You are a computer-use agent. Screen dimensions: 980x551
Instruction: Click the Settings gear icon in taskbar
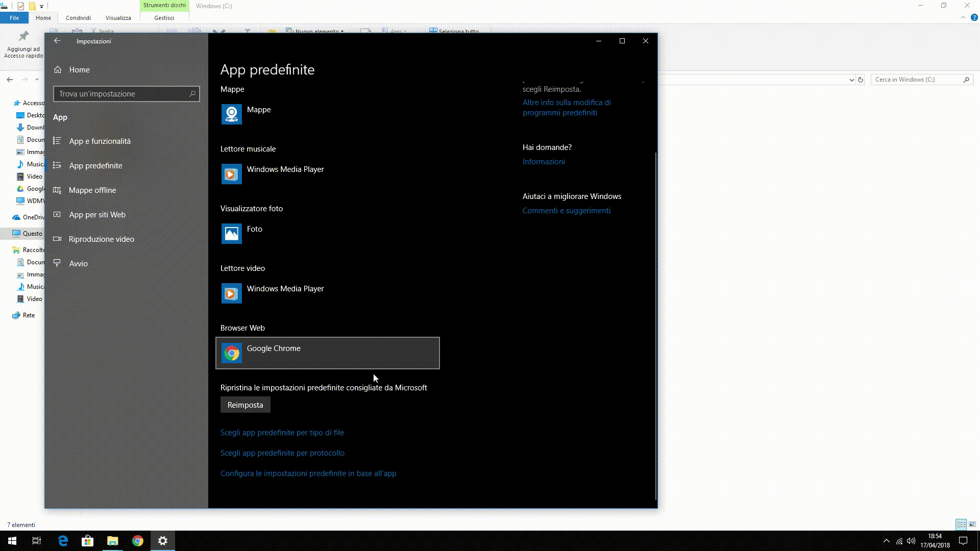click(162, 540)
